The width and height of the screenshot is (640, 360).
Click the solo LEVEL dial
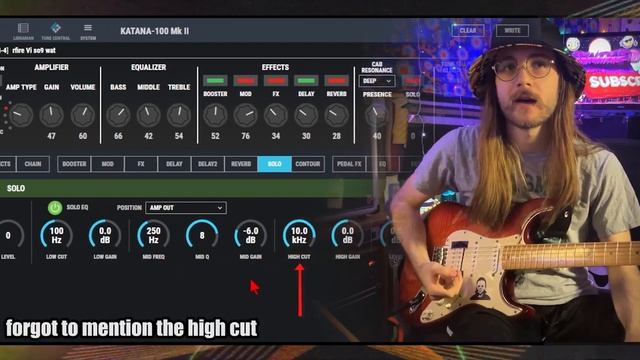(x=9, y=235)
